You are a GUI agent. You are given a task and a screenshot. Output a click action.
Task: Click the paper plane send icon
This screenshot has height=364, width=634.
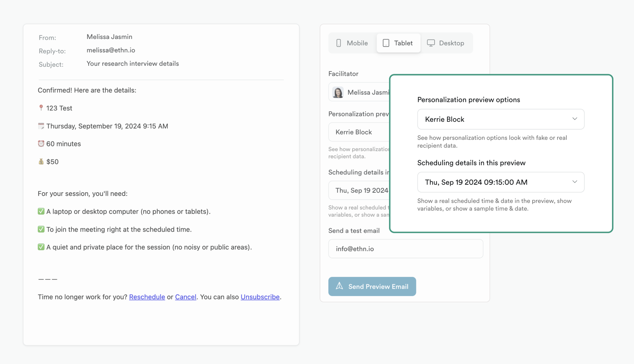(339, 286)
